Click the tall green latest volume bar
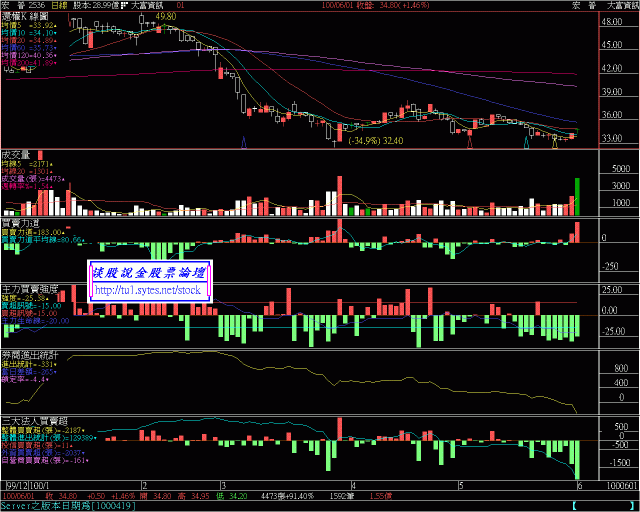The height and width of the screenshot is (512, 640). coord(577,197)
